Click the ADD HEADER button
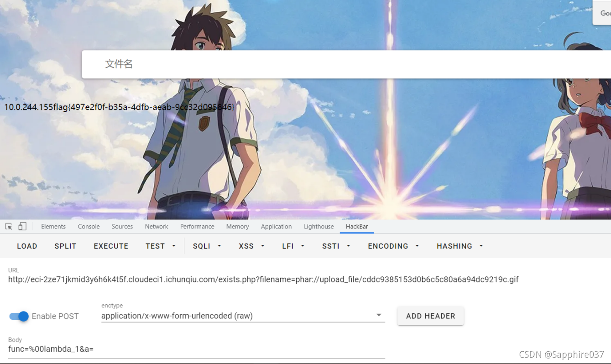This screenshot has height=364, width=611. (x=431, y=316)
